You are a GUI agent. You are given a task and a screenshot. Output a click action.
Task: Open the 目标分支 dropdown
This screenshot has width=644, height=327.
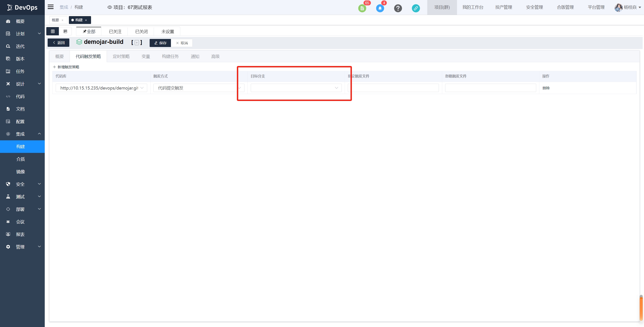tap(296, 88)
